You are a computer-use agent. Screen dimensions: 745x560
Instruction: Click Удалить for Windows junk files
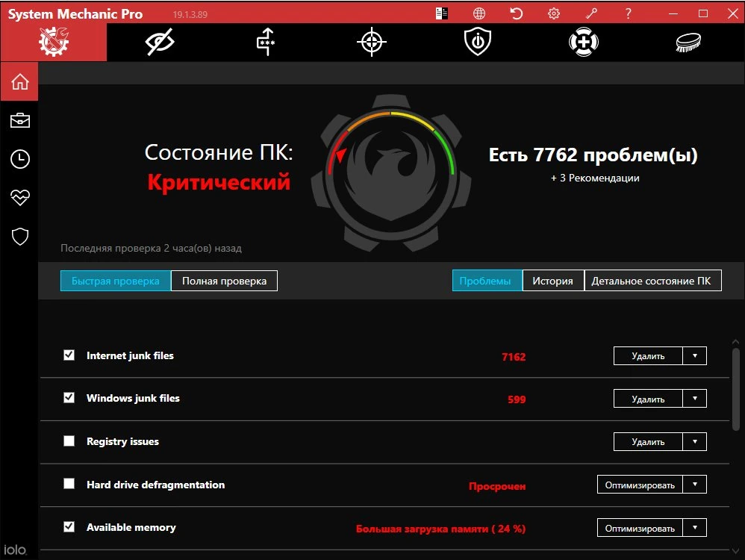(648, 399)
